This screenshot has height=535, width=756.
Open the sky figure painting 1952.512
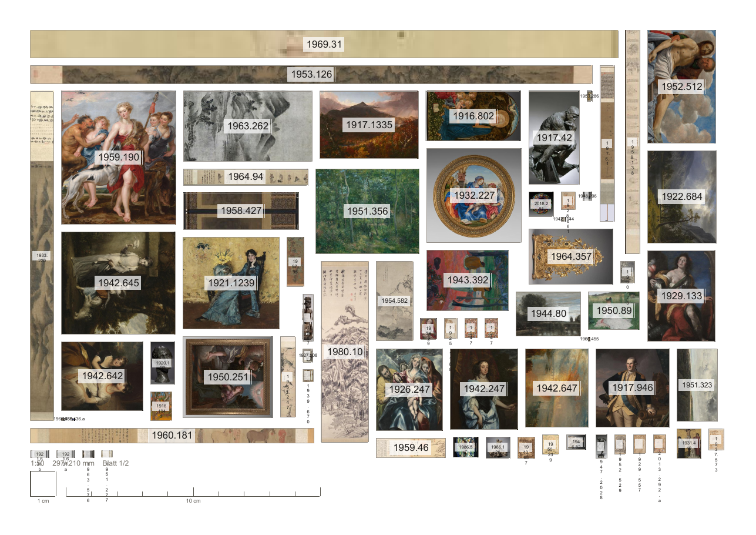pyautogui.click(x=681, y=86)
